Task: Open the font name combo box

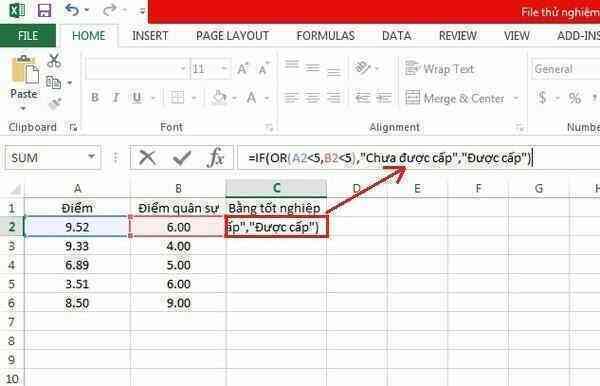Action: pyautogui.click(x=137, y=69)
